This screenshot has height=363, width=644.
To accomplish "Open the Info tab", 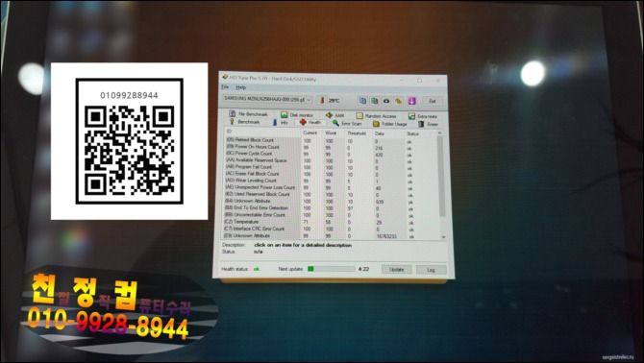I will tap(281, 122).
